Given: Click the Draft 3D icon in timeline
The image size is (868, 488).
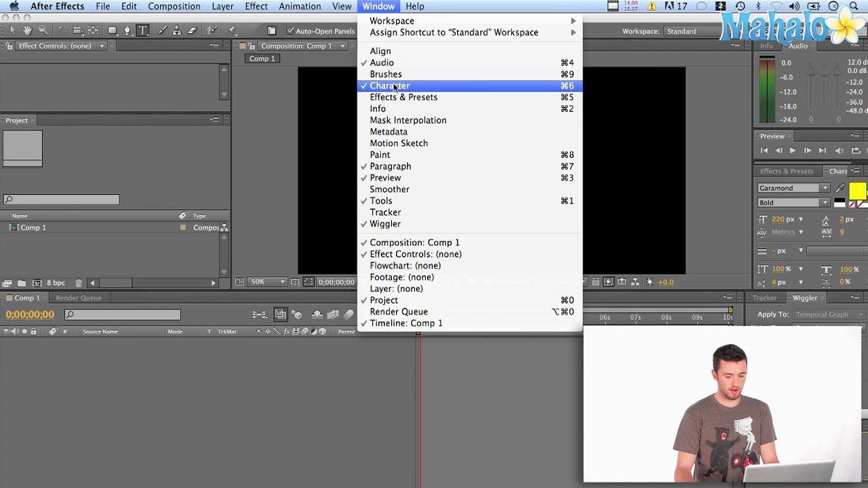Looking at the screenshot, I should click(297, 314).
